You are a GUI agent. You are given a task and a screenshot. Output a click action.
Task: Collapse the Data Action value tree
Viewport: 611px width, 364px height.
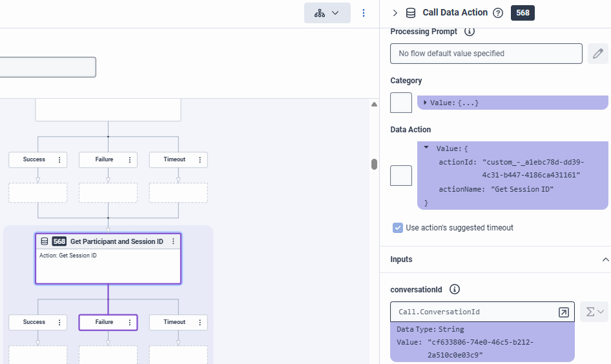[x=426, y=148]
